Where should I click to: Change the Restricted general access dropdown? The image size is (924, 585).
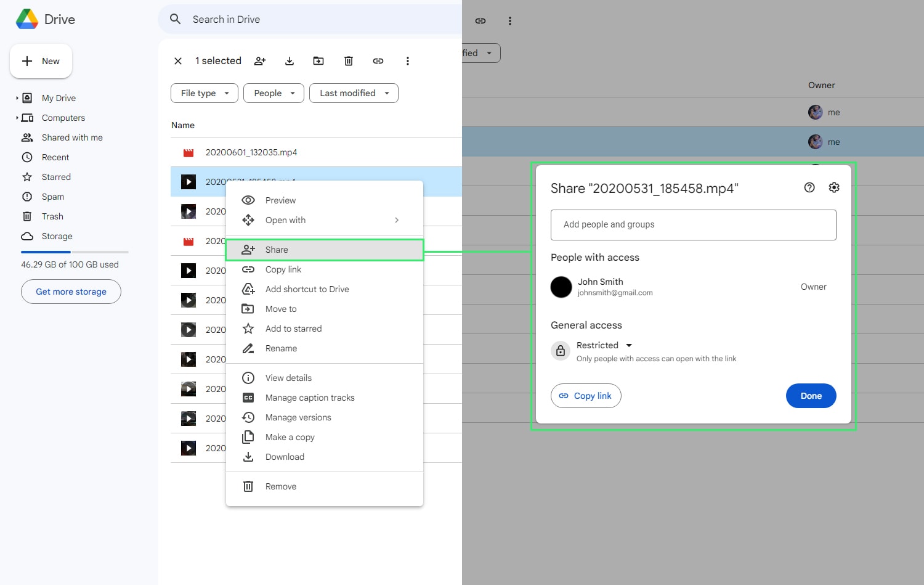point(604,345)
